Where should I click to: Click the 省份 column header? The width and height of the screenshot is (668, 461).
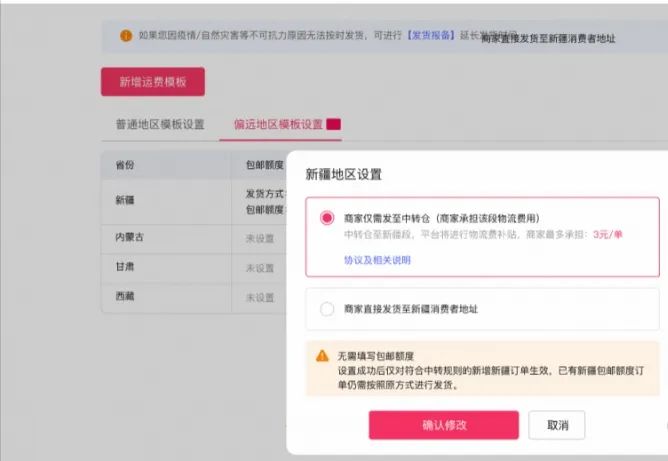click(125, 165)
